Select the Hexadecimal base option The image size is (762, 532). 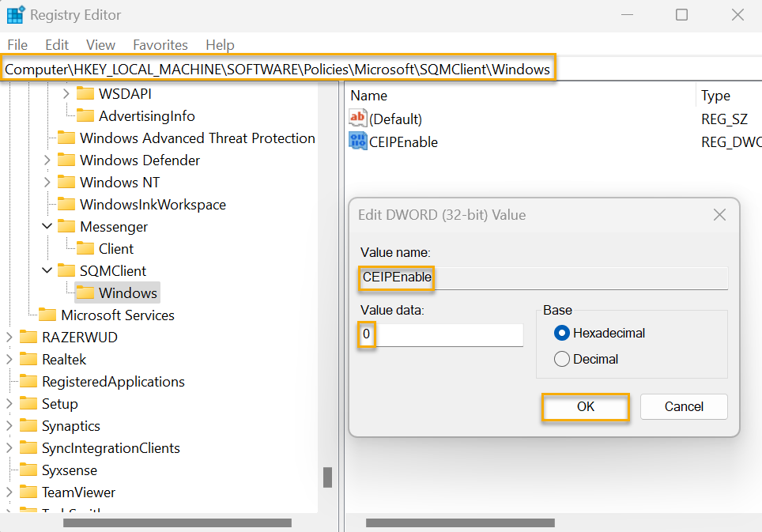click(x=561, y=334)
